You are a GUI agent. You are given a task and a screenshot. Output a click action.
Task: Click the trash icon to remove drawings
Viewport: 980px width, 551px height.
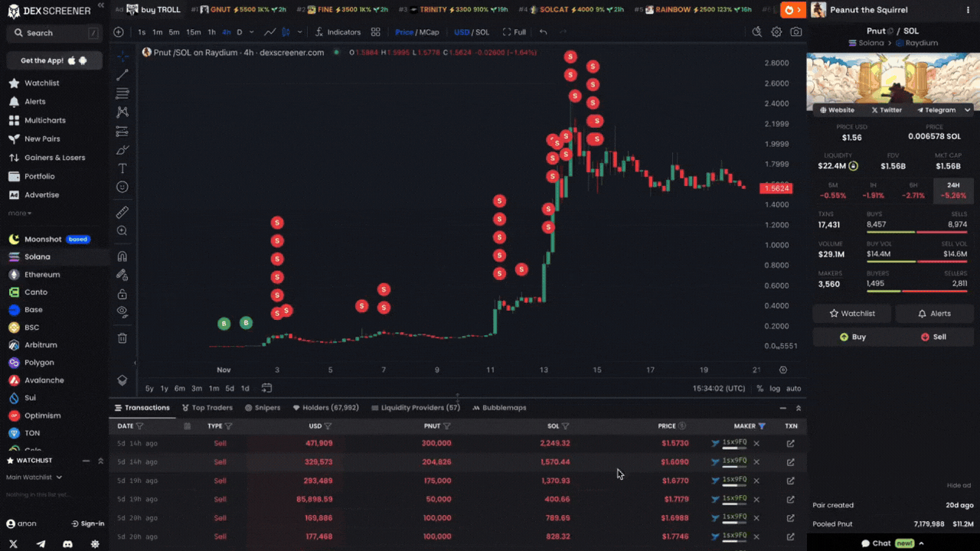[122, 338]
